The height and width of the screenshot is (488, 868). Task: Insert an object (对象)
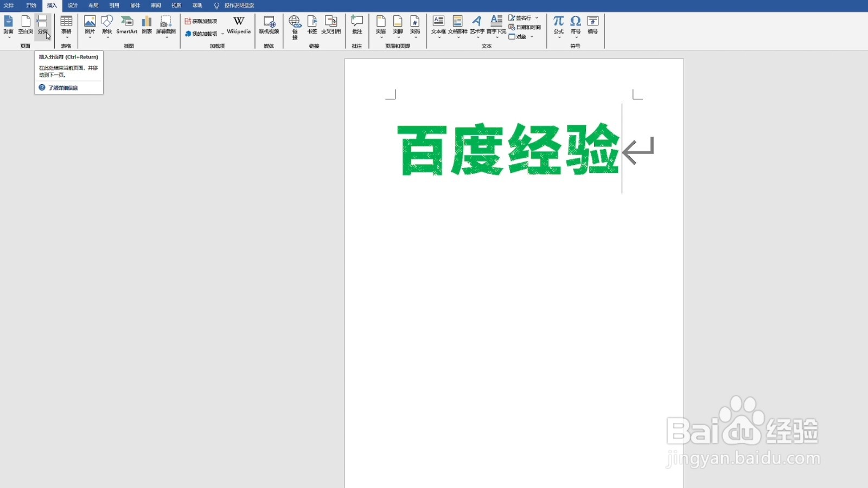[518, 37]
